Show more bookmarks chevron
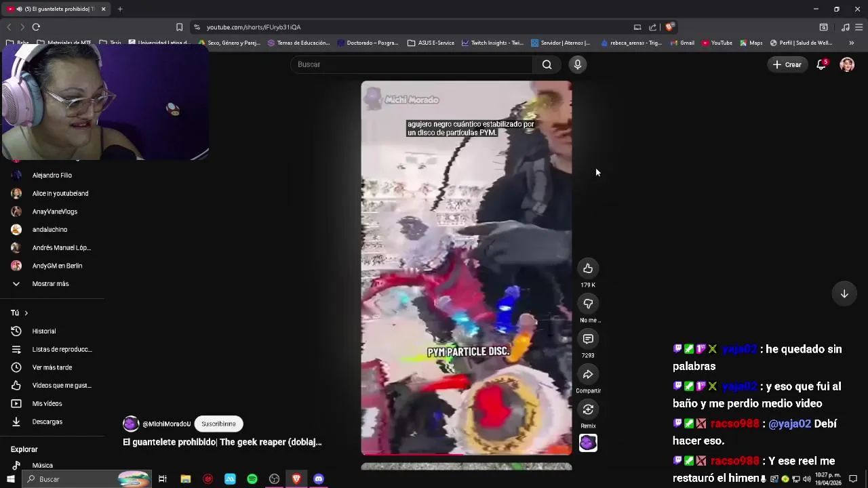Viewport: 868px width, 488px height. tap(851, 43)
